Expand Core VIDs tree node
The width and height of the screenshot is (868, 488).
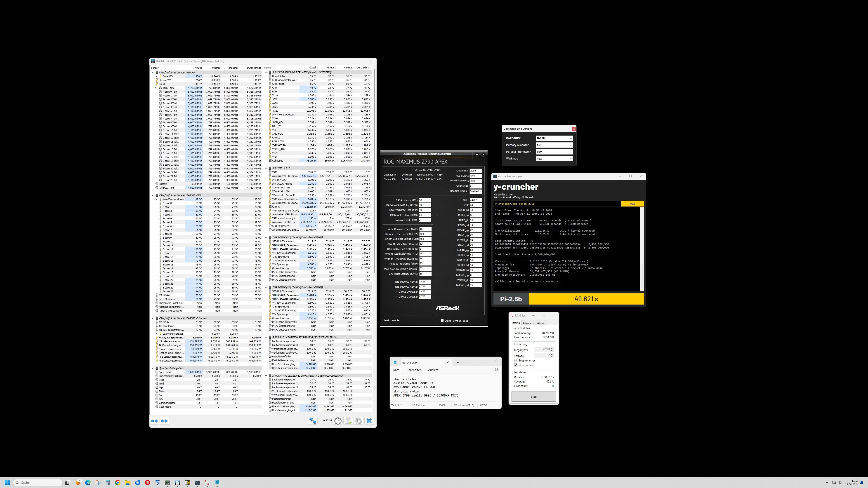click(156, 76)
